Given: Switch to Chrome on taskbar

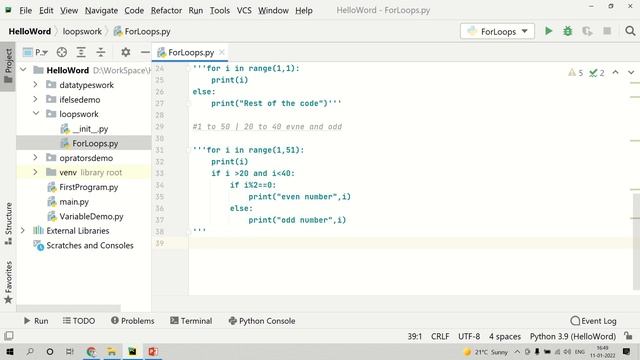Looking at the screenshot, I should coord(91,351).
